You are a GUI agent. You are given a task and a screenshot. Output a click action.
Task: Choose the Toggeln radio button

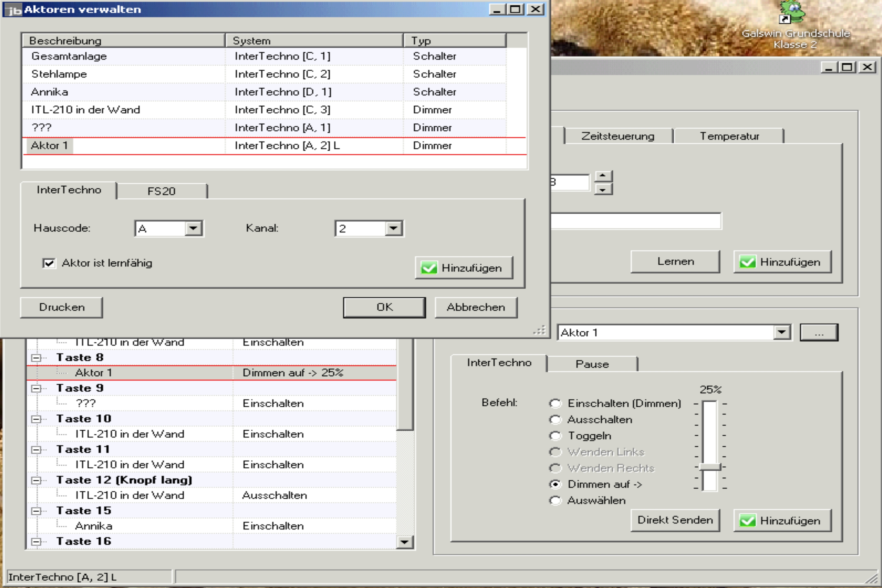point(555,436)
